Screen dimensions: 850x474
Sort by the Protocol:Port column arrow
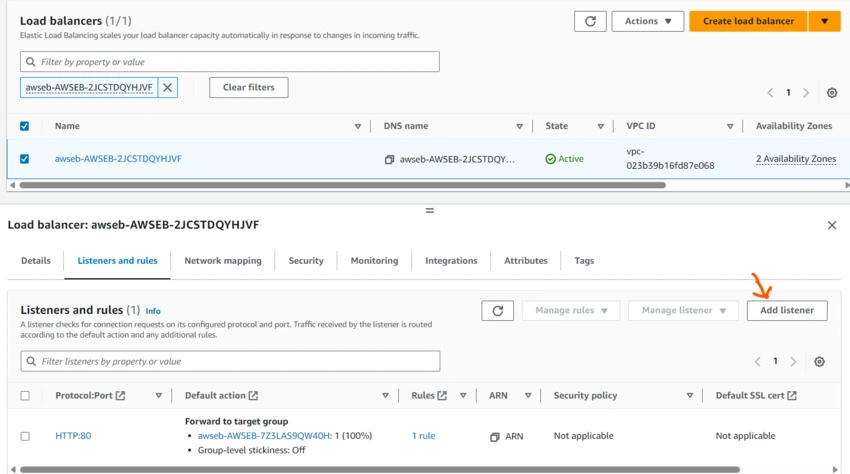pos(159,395)
